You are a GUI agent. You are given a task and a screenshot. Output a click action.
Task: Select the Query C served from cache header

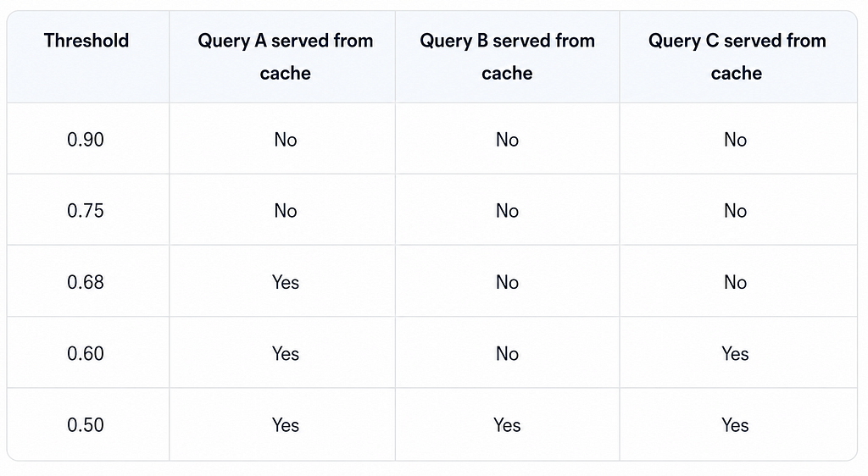(x=737, y=57)
